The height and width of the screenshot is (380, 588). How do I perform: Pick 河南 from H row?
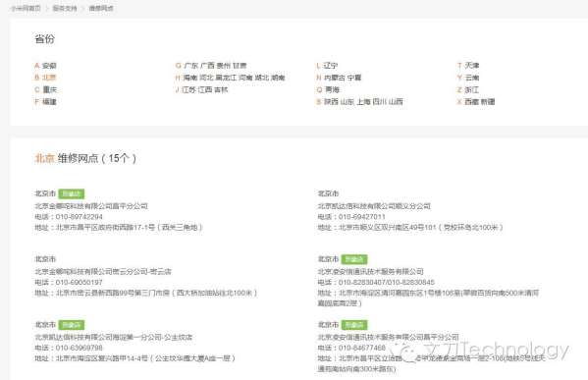tap(245, 78)
